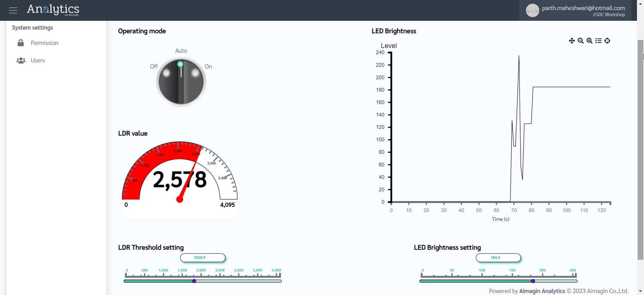Viewport: 644px width, 295px height.
Task: Click the scrollbar down arrow
Action: (640, 291)
